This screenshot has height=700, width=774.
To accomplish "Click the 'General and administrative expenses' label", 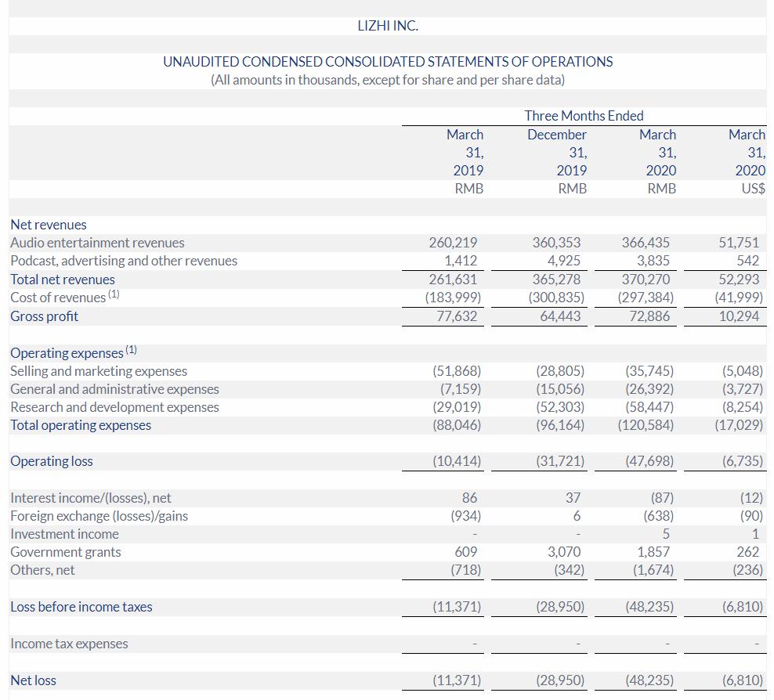I will tap(114, 389).
